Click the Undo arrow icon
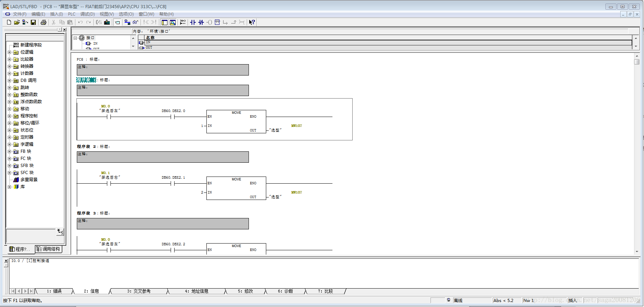 (x=80, y=22)
